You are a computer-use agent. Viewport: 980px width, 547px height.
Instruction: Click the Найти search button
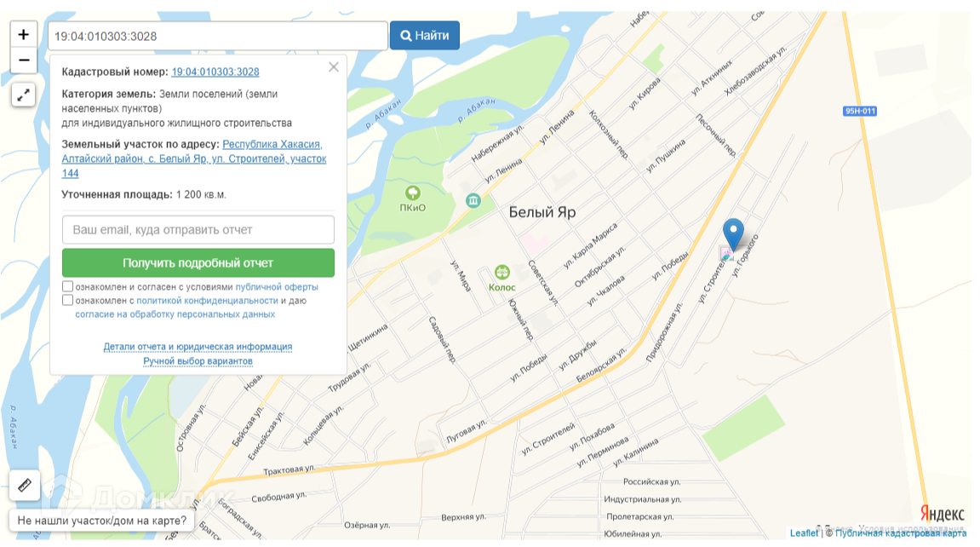(425, 36)
